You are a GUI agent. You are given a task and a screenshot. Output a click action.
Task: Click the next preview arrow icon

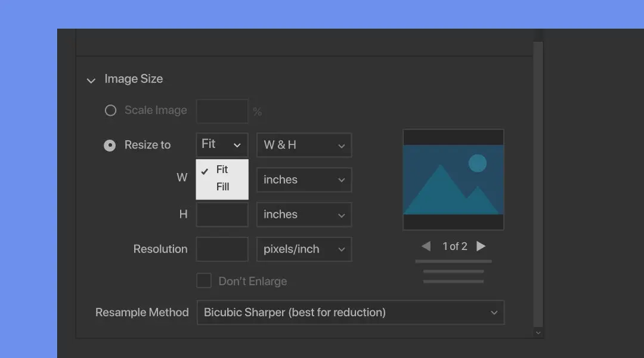481,245
